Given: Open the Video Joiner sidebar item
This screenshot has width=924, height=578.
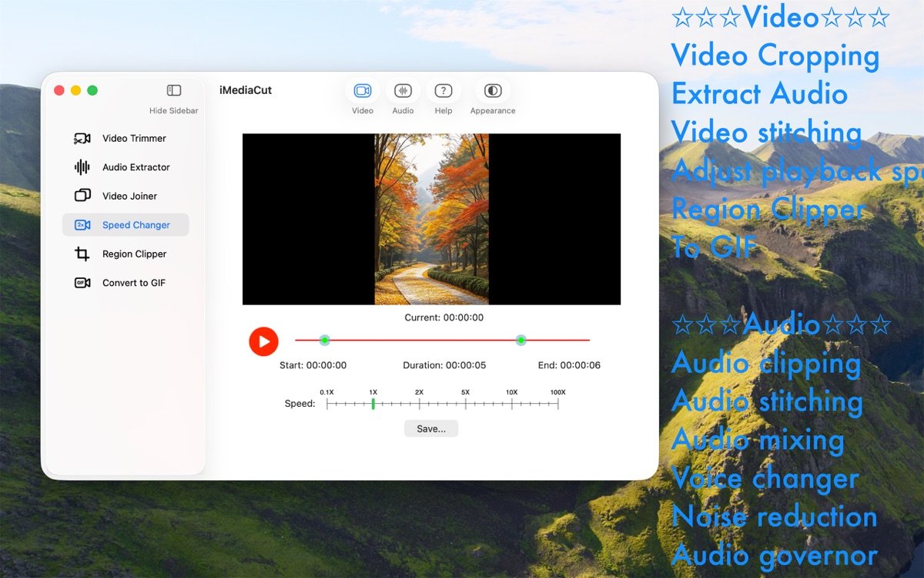Looking at the screenshot, I should point(129,197).
